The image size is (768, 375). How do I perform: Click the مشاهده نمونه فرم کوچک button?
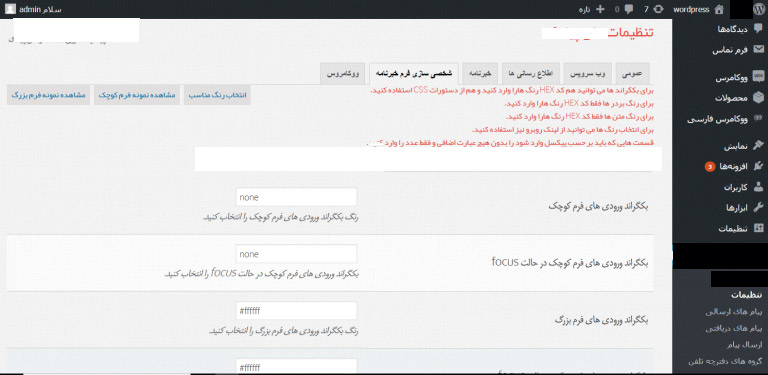click(138, 95)
